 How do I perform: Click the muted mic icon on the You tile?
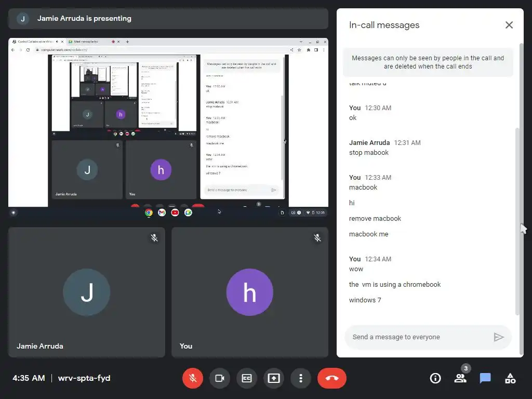(317, 237)
